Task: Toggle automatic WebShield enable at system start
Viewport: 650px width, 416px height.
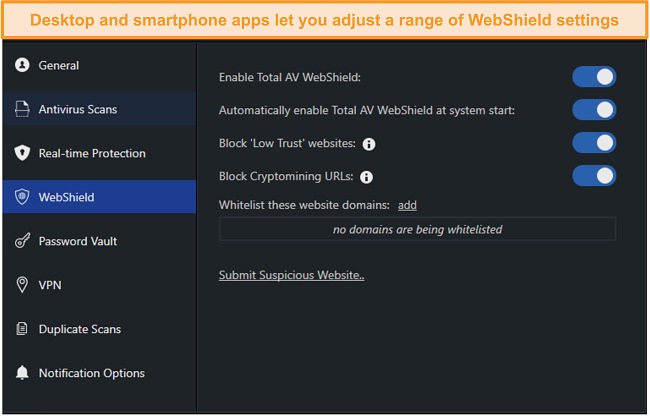Action: 594,110
